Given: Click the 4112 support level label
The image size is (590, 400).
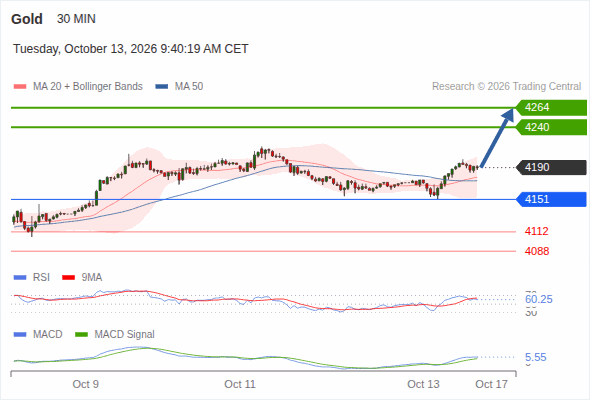Looking at the screenshot, I should click(537, 231).
